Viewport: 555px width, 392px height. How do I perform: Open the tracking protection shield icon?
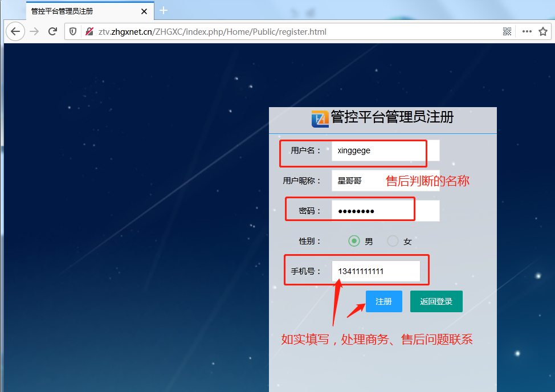point(73,31)
